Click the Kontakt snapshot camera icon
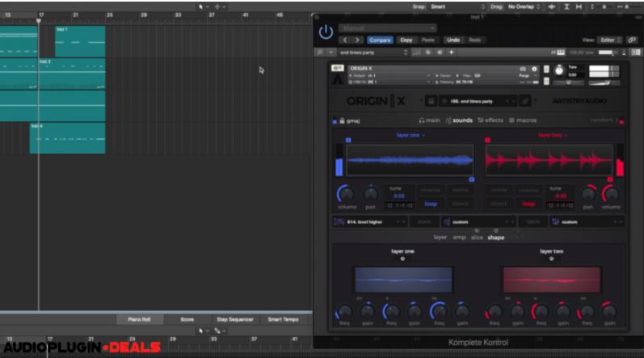 click(523, 69)
